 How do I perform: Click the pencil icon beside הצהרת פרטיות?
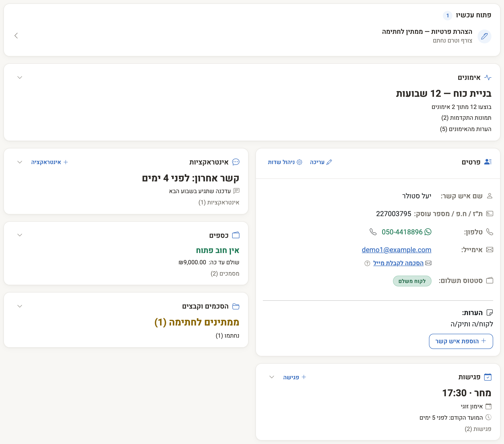[x=484, y=36]
